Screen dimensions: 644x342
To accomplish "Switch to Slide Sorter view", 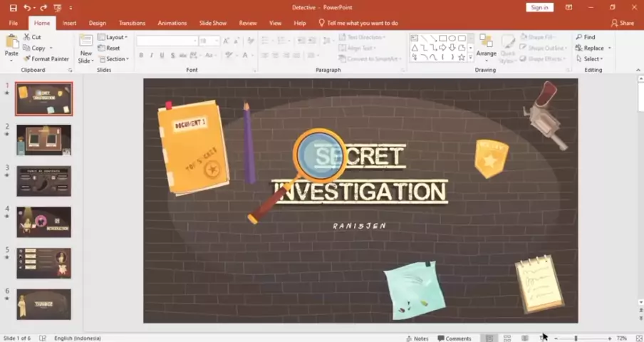I will (507, 338).
